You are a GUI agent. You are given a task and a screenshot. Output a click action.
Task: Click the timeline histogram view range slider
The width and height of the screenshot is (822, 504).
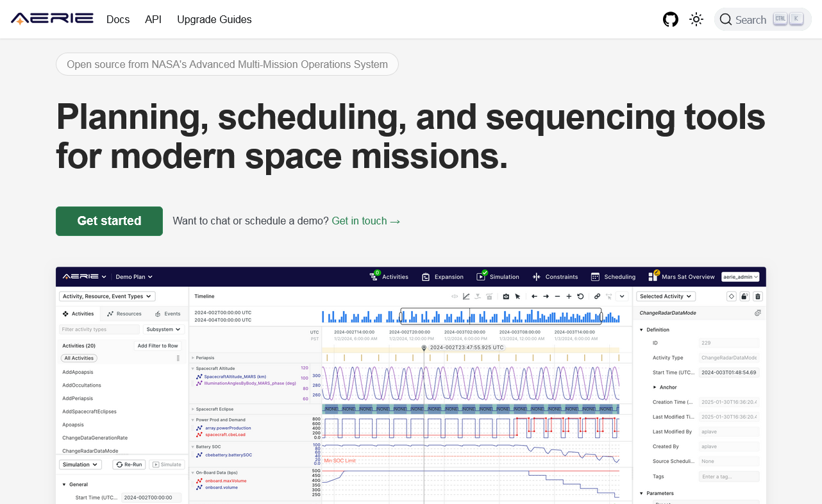tap(501, 315)
